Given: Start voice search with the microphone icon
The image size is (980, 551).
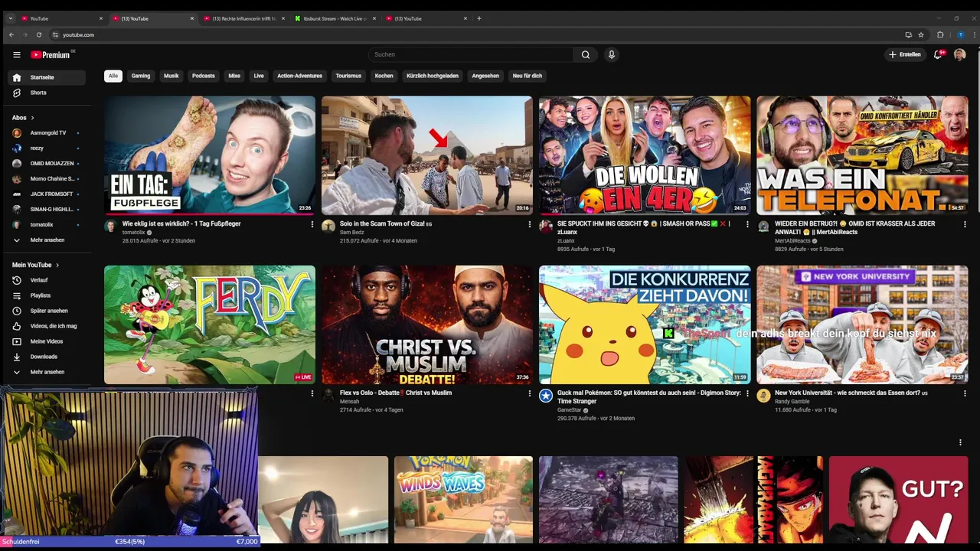Looking at the screenshot, I should (611, 54).
